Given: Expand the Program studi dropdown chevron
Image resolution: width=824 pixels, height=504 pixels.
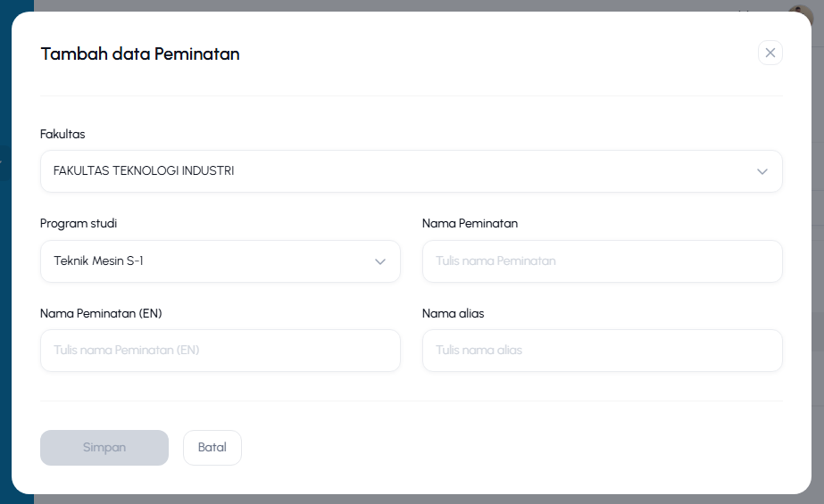Looking at the screenshot, I should point(380,261).
